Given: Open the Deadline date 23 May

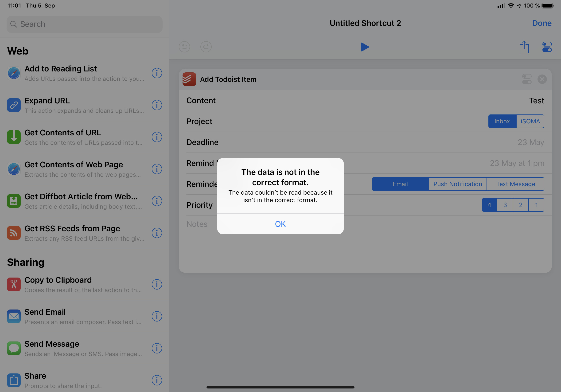Looking at the screenshot, I should point(530,142).
